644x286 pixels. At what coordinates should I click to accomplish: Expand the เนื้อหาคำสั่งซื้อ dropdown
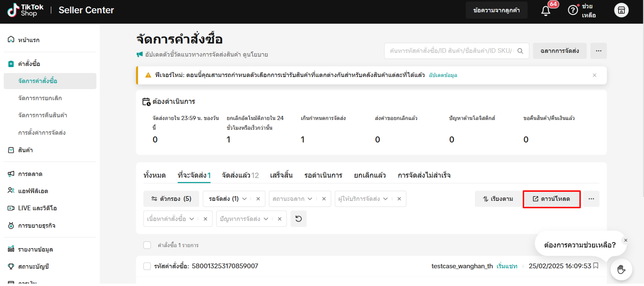pyautogui.click(x=192, y=219)
